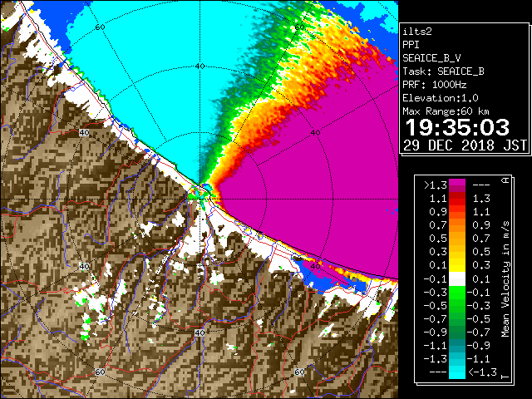Viewport: 532px width, 399px height.
Task: Click the radar site at range-ring center
Action: [x=199, y=199]
